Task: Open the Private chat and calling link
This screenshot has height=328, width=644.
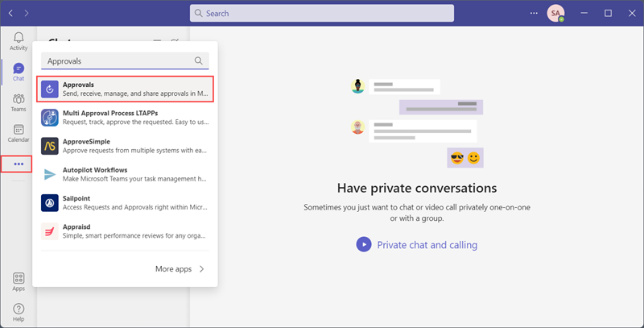Action: tap(427, 245)
